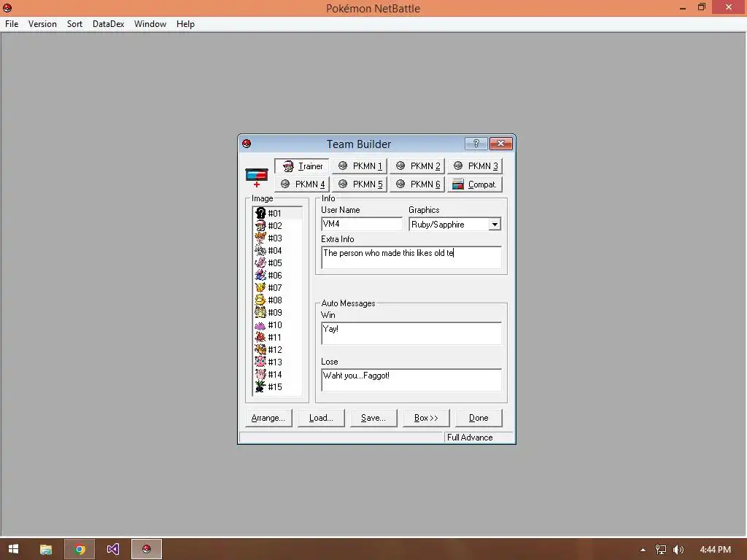
Task: Focus the Win auto message box
Action: tap(411, 333)
